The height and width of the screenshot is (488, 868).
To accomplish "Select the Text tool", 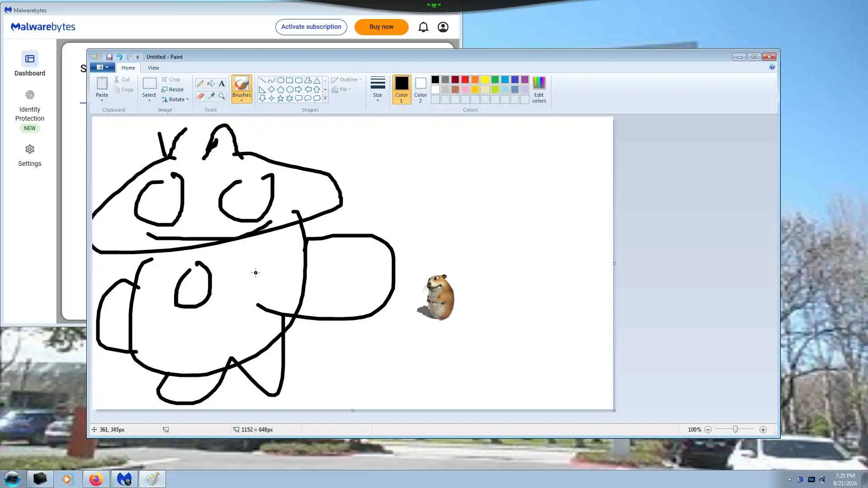I will tap(222, 84).
